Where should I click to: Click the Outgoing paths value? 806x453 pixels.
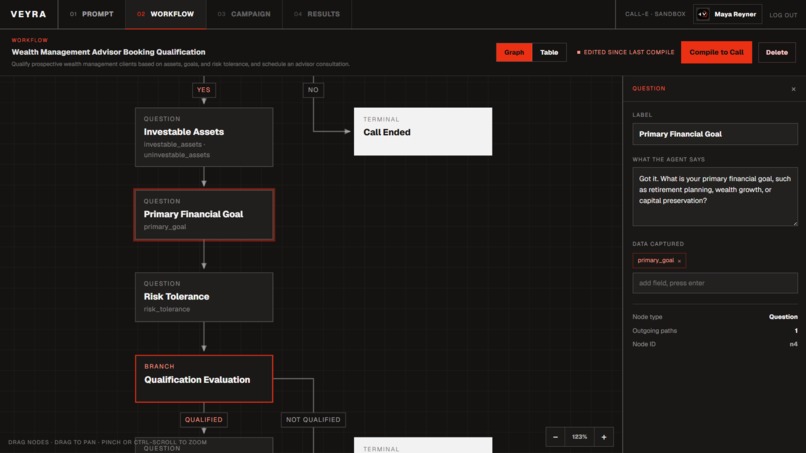(796, 331)
